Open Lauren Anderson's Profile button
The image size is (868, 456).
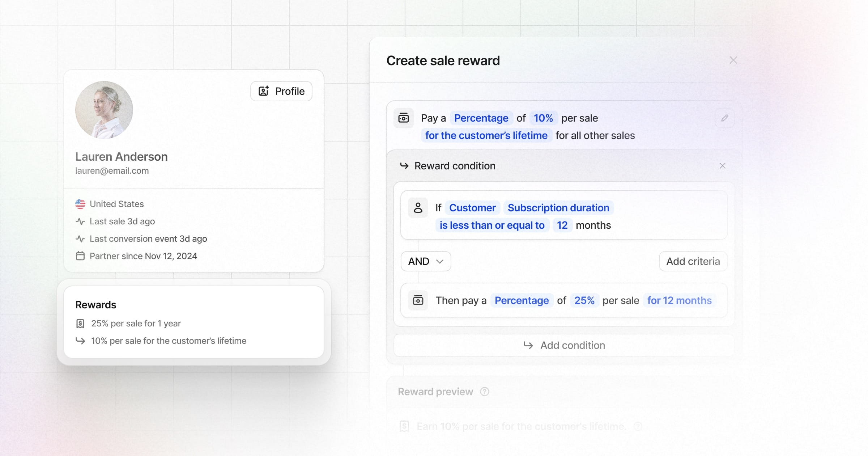tap(281, 91)
